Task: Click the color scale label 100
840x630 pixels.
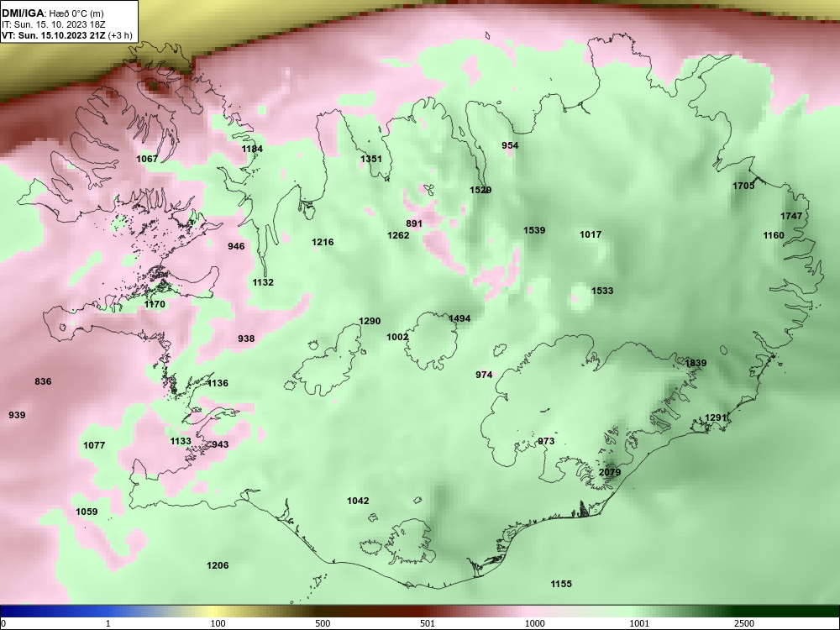Action: tap(218, 623)
